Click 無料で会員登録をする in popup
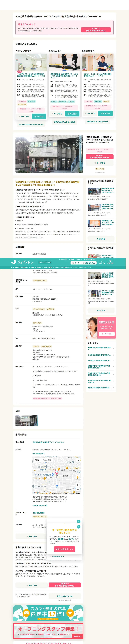Viewport: 129px width, 644px height. tap(64, 549)
